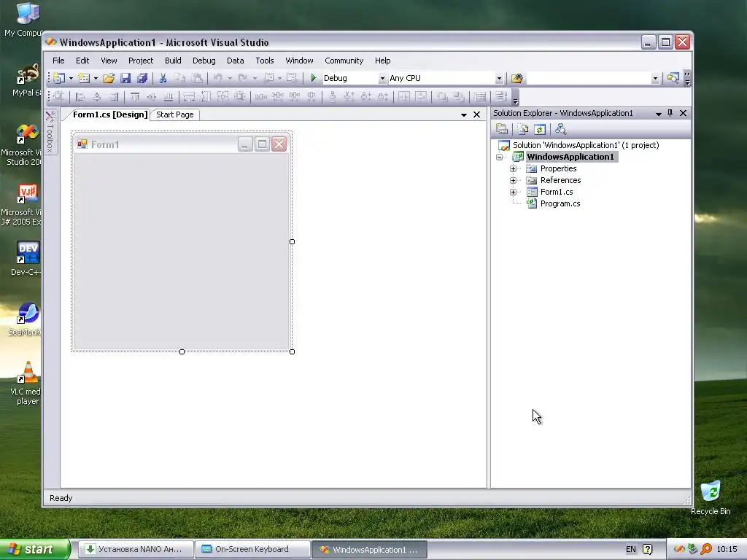Click Show All Files in Solution Explorer
This screenshot has width=747, height=560.
(522, 129)
